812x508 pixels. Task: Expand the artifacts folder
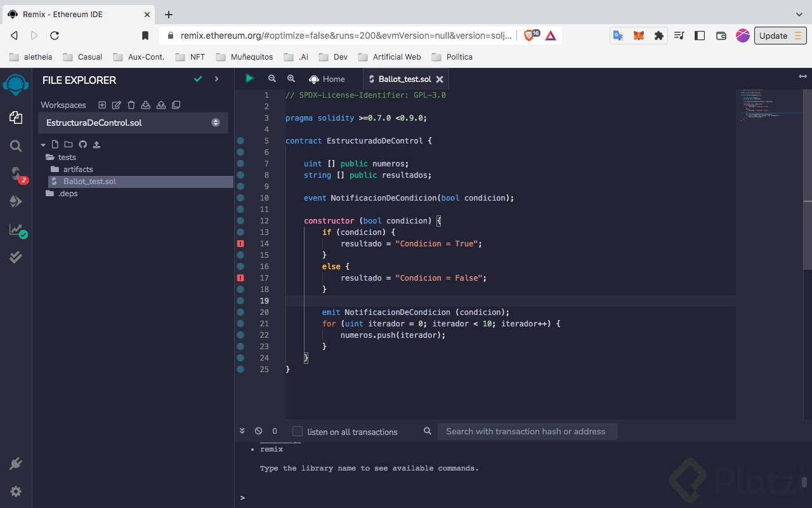coord(72,169)
